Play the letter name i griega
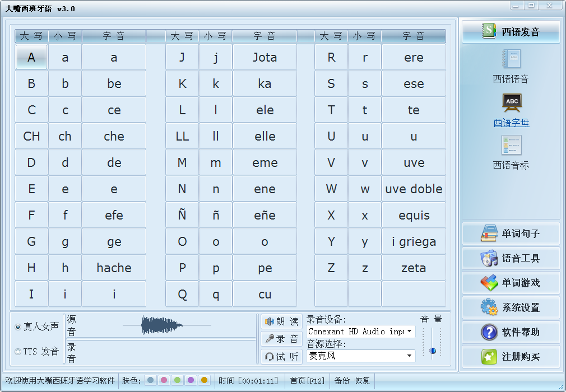Image resolution: width=566 pixels, height=392 pixels. [414, 241]
